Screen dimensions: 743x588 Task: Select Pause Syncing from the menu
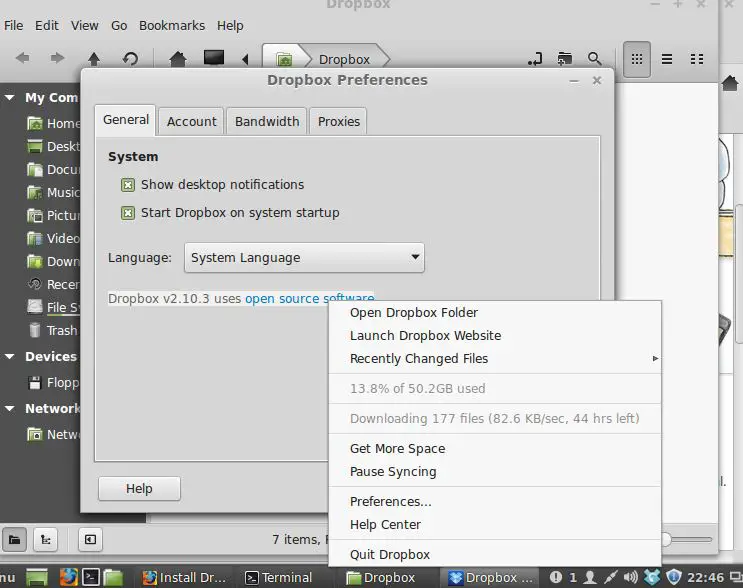pos(393,472)
